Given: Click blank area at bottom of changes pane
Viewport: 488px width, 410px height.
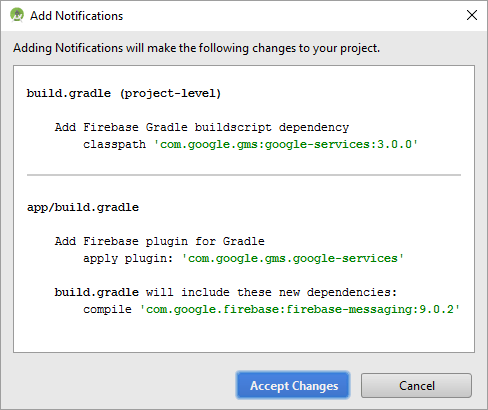Looking at the screenshot, I should tap(244, 335).
